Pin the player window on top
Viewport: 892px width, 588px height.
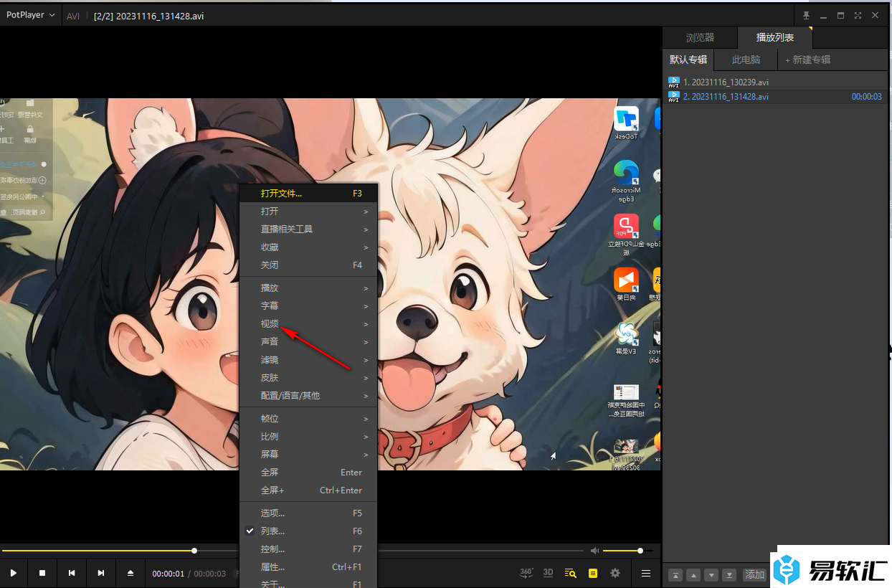(807, 15)
